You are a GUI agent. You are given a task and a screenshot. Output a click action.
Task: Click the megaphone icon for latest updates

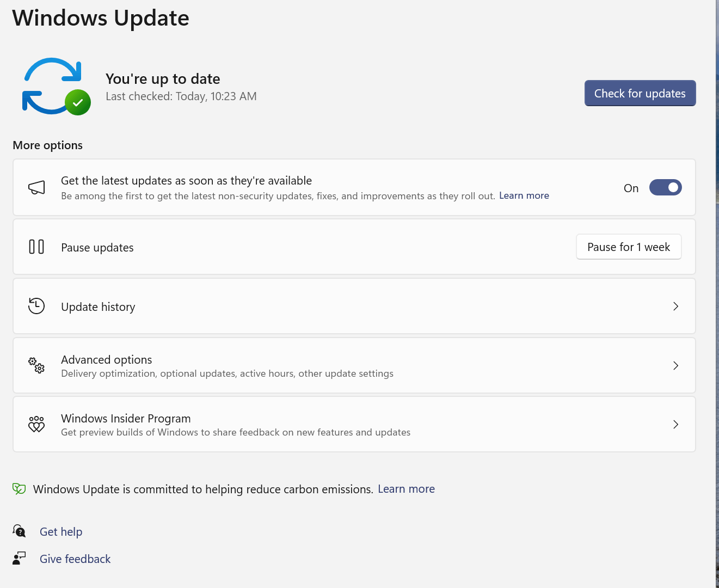36,188
